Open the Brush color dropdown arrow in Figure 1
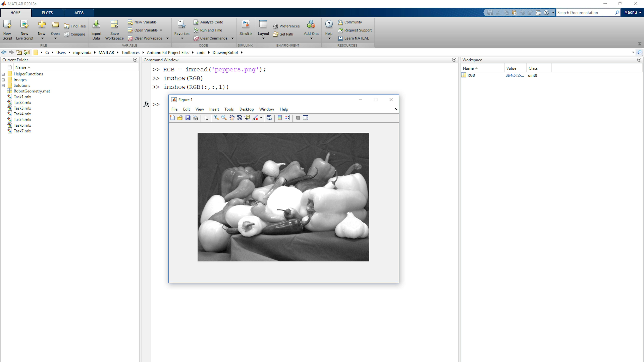The width and height of the screenshot is (644, 362). pos(261,118)
